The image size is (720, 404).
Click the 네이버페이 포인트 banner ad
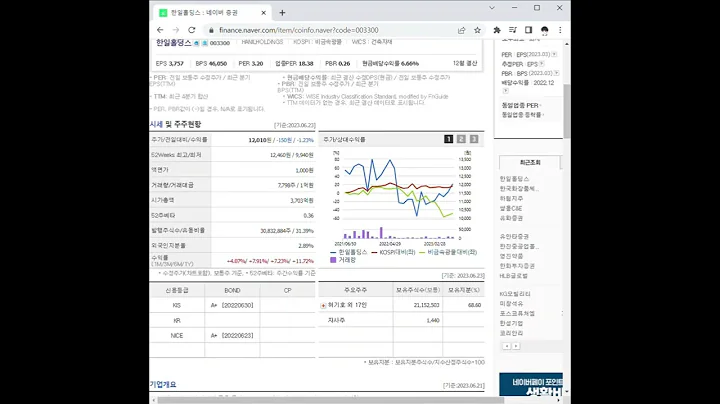click(531, 385)
